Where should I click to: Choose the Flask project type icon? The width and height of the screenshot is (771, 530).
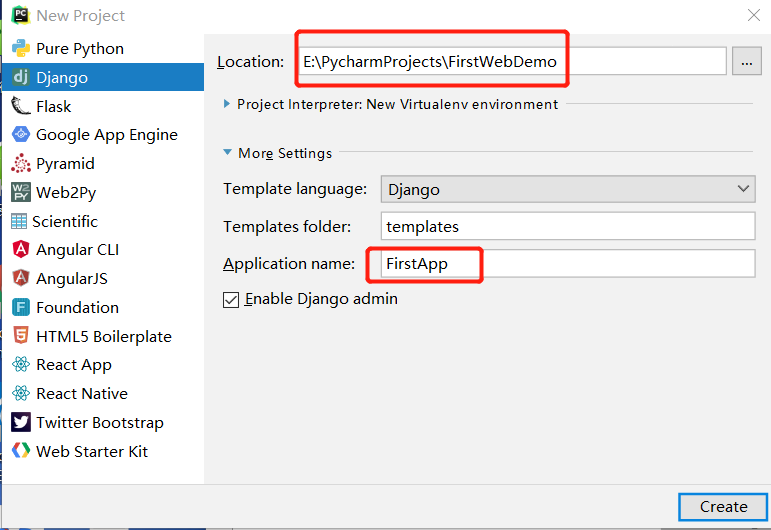(21, 106)
